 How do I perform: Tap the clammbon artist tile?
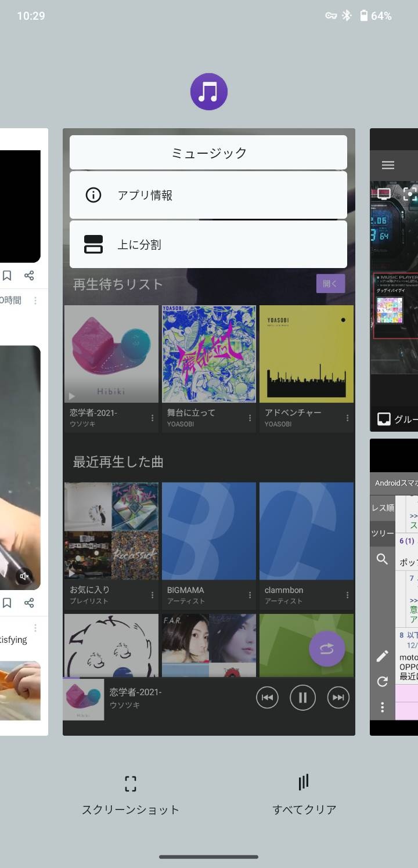(306, 531)
